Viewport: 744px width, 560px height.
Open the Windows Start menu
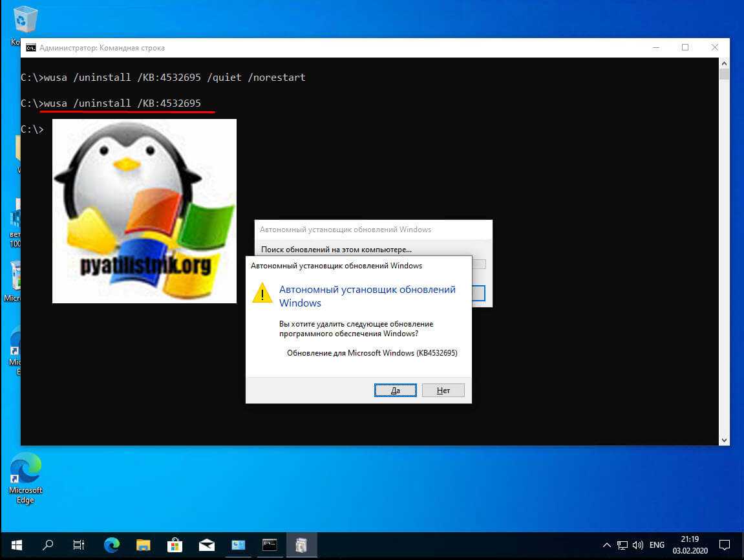pyautogui.click(x=16, y=544)
